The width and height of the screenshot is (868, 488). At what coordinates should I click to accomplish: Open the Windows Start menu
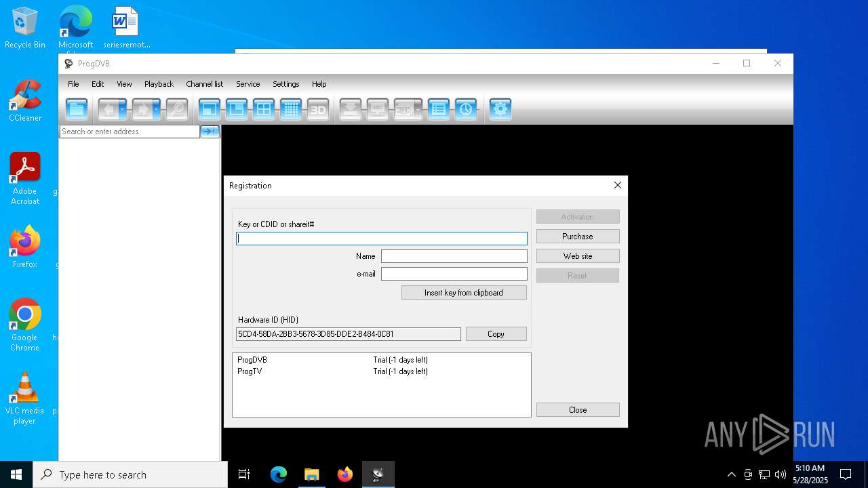[x=16, y=474]
